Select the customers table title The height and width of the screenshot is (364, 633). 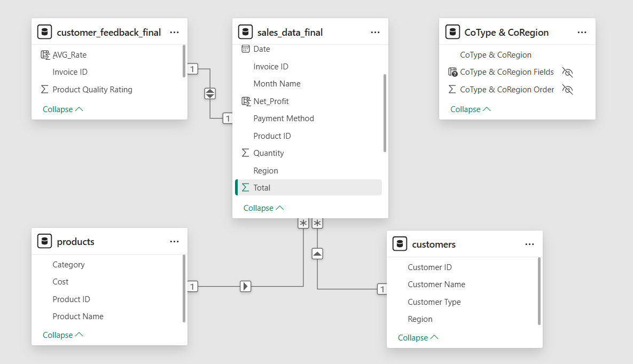click(434, 244)
